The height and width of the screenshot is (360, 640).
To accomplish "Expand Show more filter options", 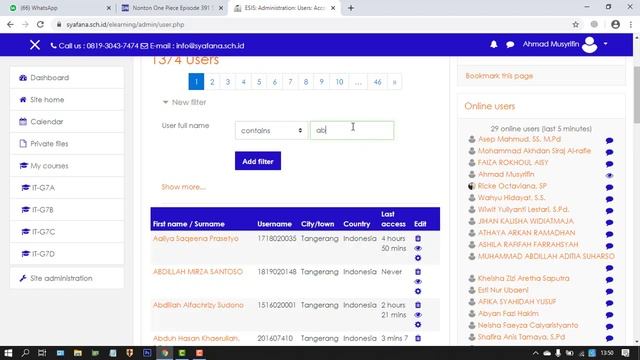I will click(183, 187).
